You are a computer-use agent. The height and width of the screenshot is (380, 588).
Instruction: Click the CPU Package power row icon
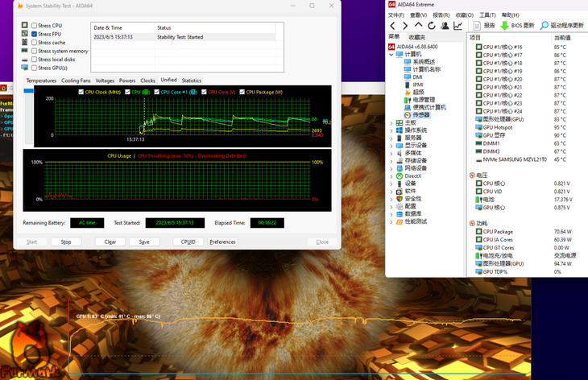(x=479, y=232)
